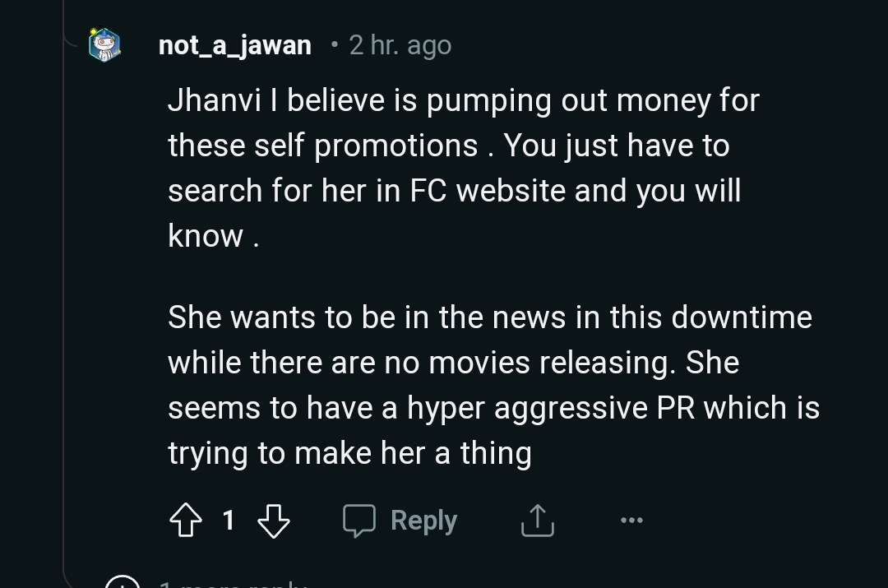
Task: Click the three-dot more actions icon
Action: coord(631,520)
